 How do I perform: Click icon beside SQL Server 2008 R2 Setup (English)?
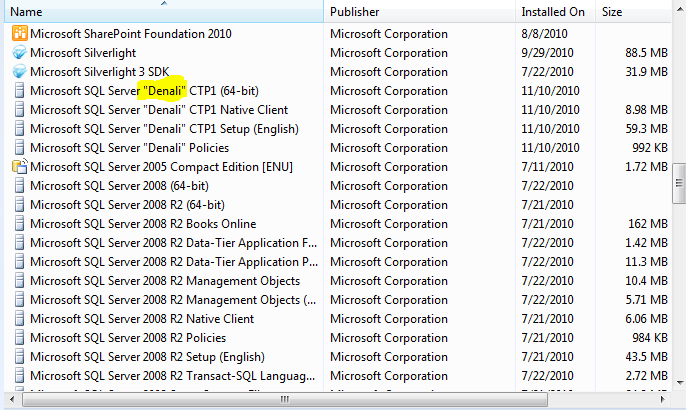20,357
